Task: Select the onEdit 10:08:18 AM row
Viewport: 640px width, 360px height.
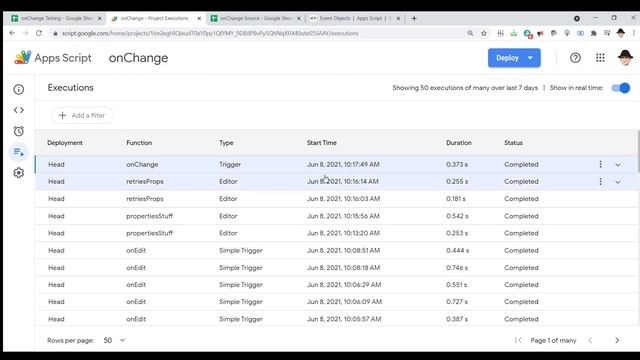Action: [x=336, y=268]
